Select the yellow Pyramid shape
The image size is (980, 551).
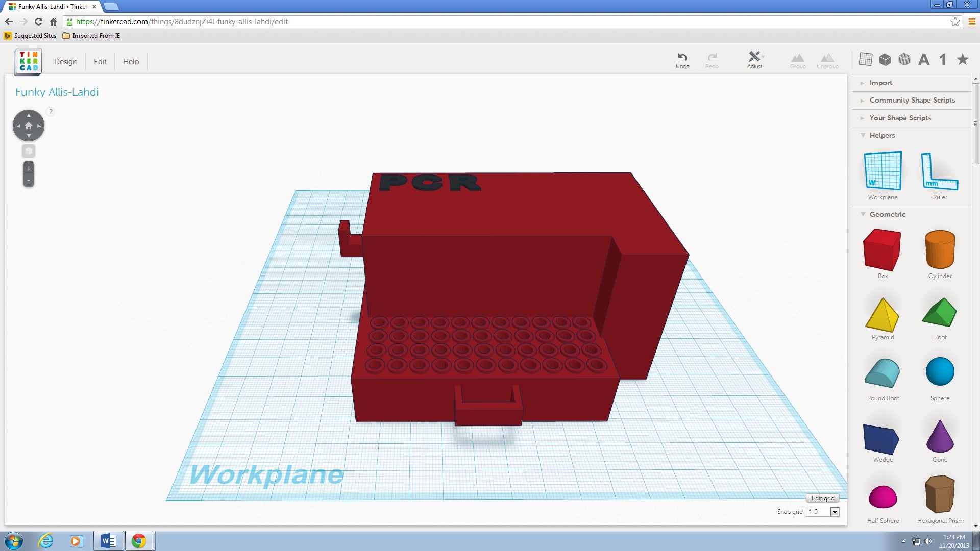pyautogui.click(x=882, y=315)
